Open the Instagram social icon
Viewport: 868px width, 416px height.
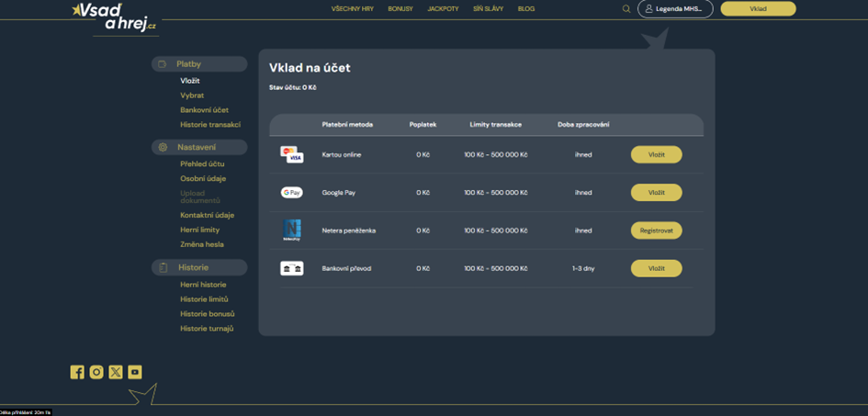(x=96, y=372)
